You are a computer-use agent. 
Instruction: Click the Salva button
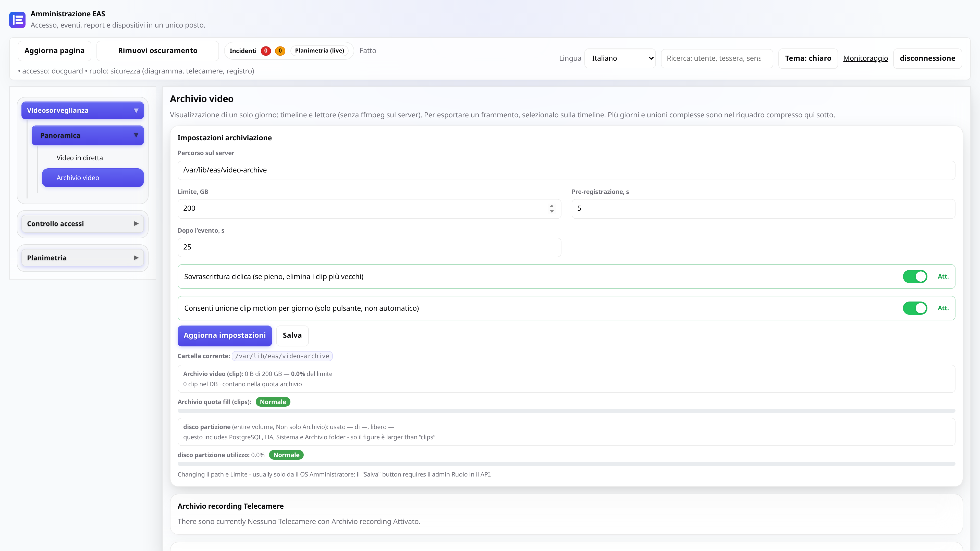(x=292, y=335)
